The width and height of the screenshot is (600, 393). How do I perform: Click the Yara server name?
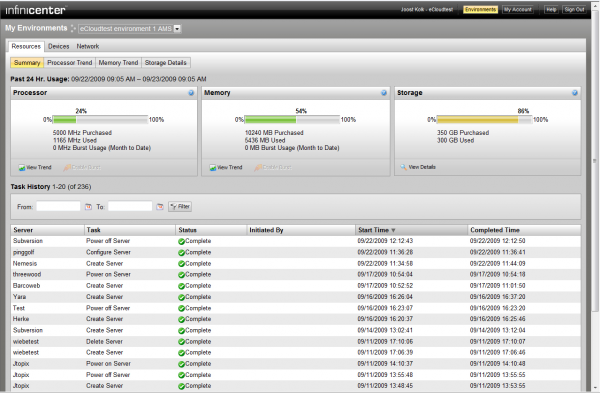pos(20,297)
